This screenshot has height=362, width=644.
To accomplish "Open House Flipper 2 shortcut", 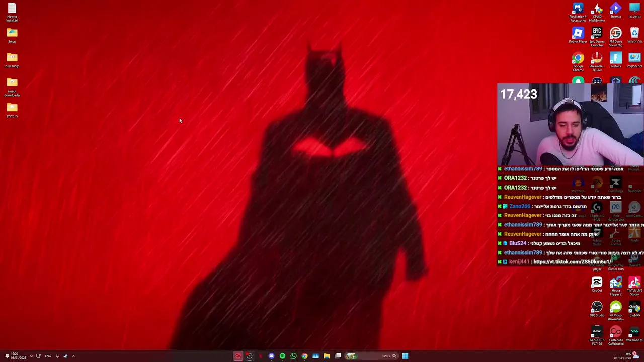I will (x=616, y=286).
